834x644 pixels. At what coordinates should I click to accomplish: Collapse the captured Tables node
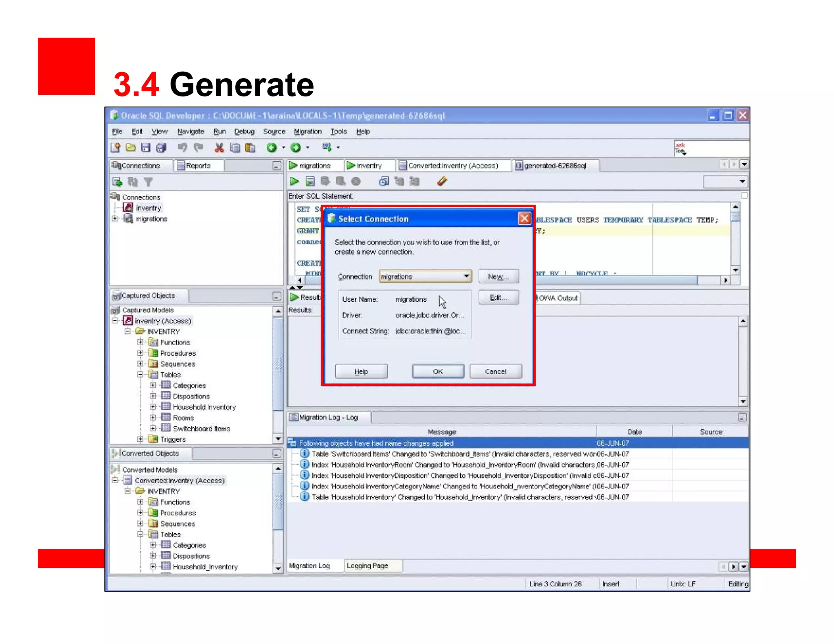[x=140, y=375]
